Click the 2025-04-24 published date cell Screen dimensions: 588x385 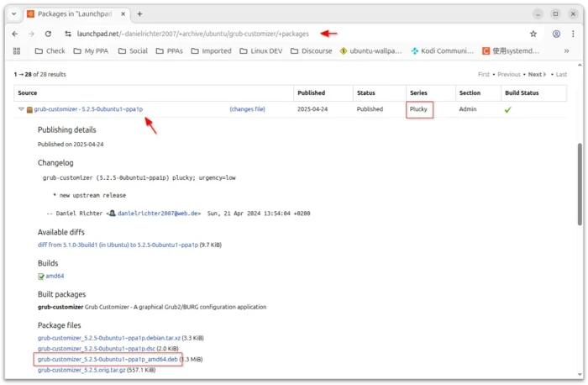(x=312, y=109)
